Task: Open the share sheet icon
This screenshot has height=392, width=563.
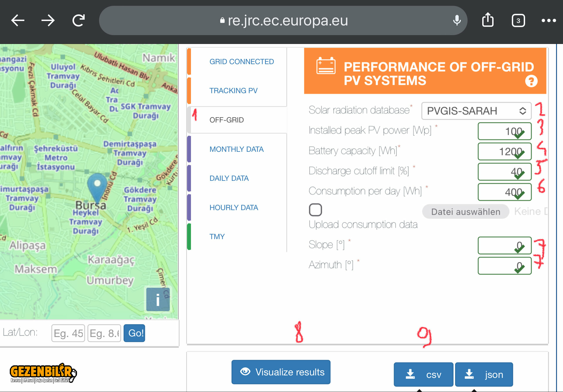Action: [488, 20]
